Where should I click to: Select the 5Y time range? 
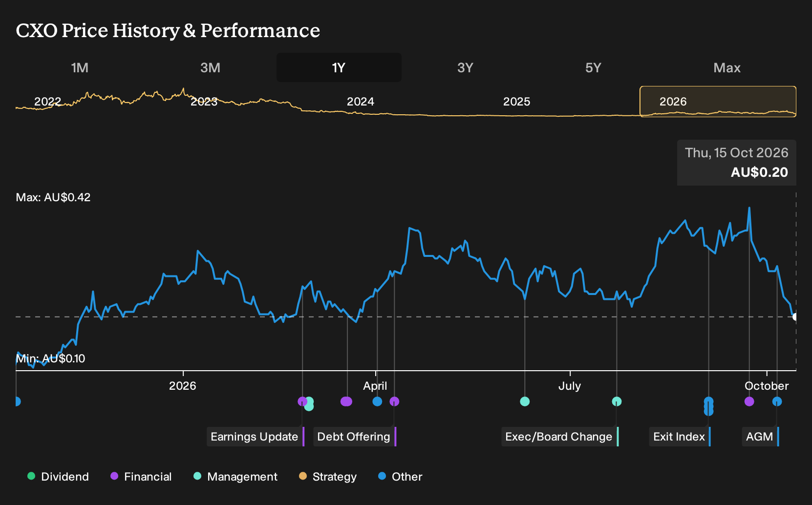(593, 67)
